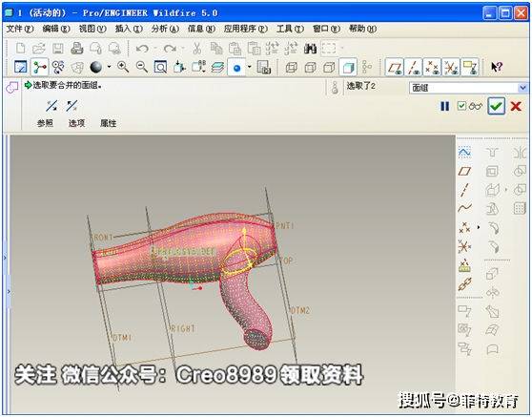This screenshot has height=417, width=532.
Task: Expand arrow beside the blue dot display icon
Action: 250,67
